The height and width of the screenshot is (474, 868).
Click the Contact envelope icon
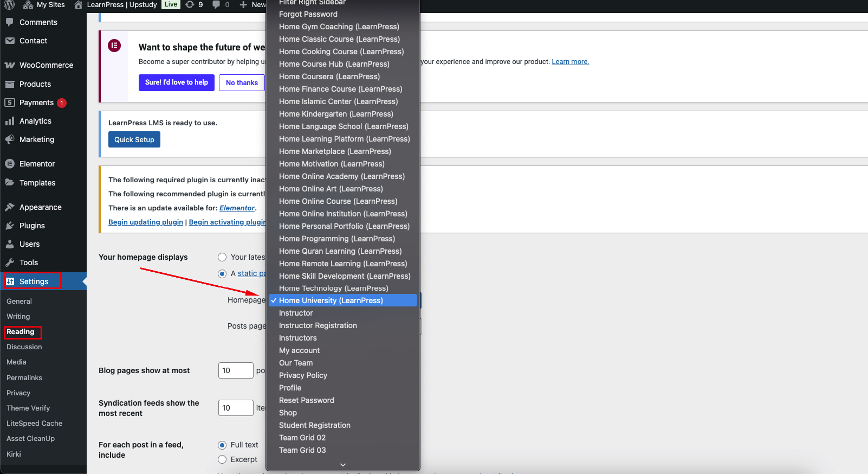[x=10, y=41]
